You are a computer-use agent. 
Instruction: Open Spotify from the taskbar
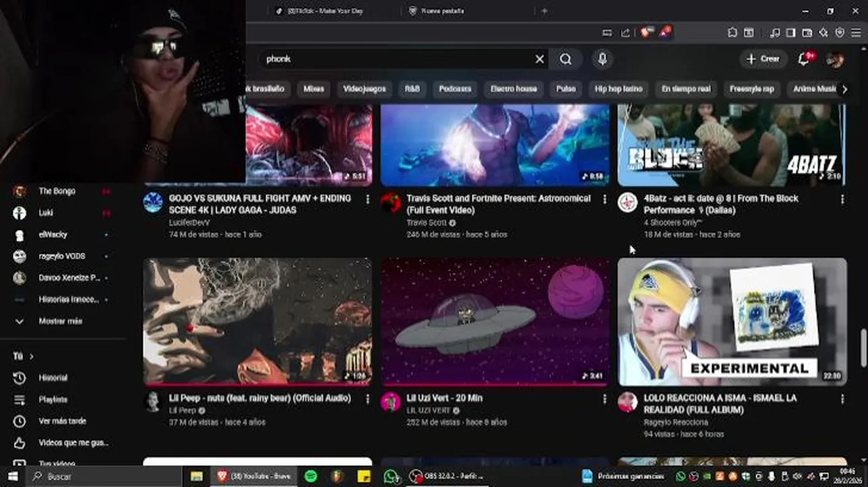coord(311,477)
